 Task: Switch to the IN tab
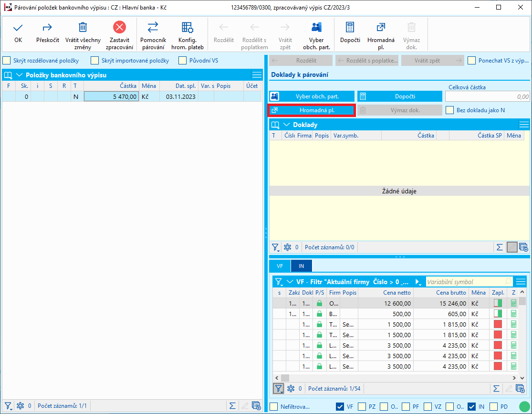301,266
